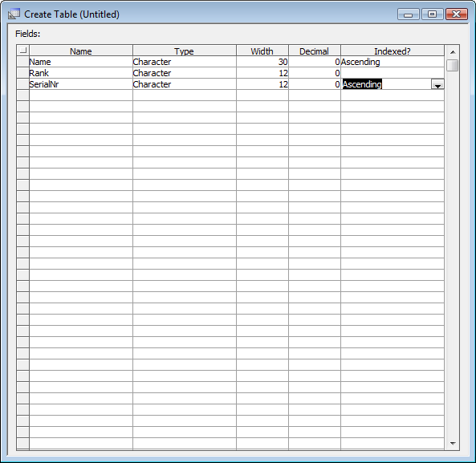Click the Type column header
This screenshot has height=463, width=476.
click(x=185, y=51)
